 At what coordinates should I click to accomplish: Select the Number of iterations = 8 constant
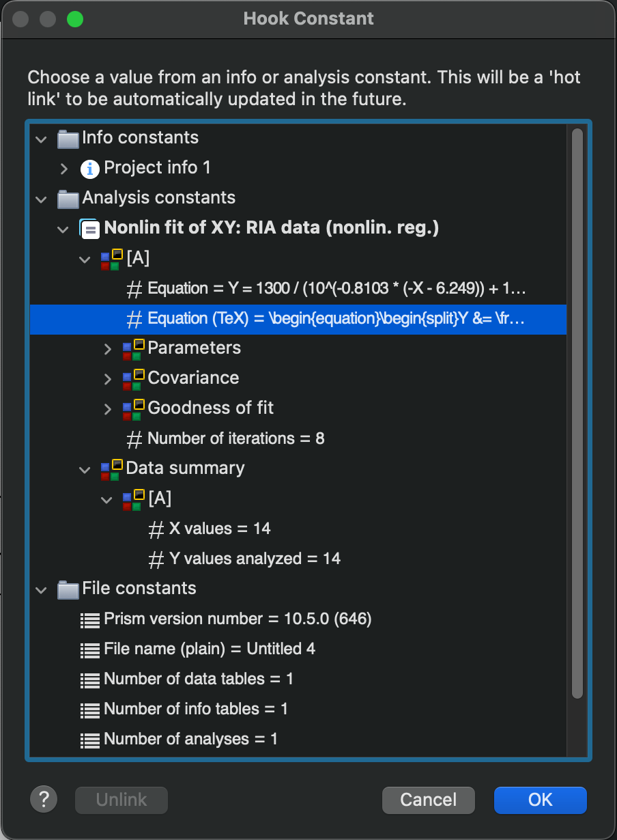(x=235, y=438)
